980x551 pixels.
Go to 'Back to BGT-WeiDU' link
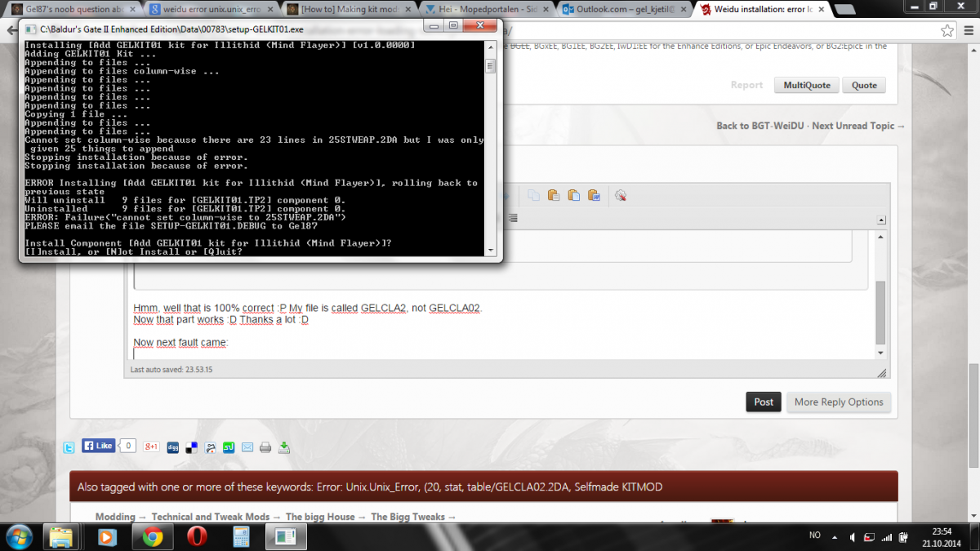[761, 126]
